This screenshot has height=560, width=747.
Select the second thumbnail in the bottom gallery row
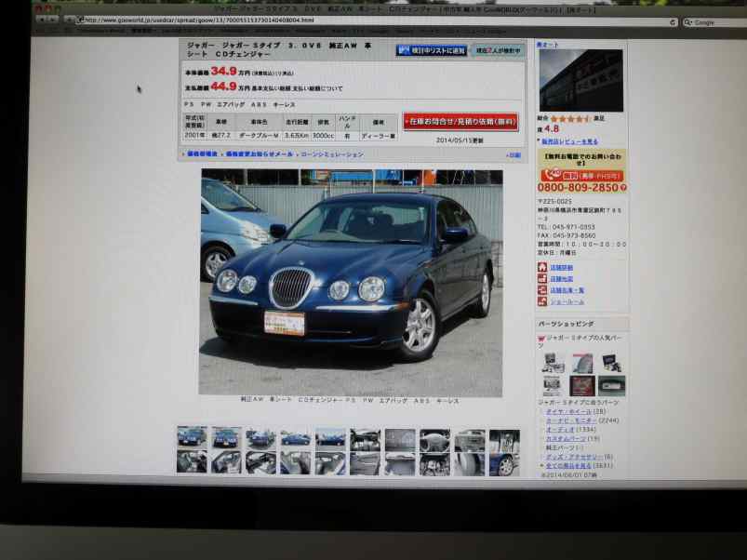pos(227,462)
